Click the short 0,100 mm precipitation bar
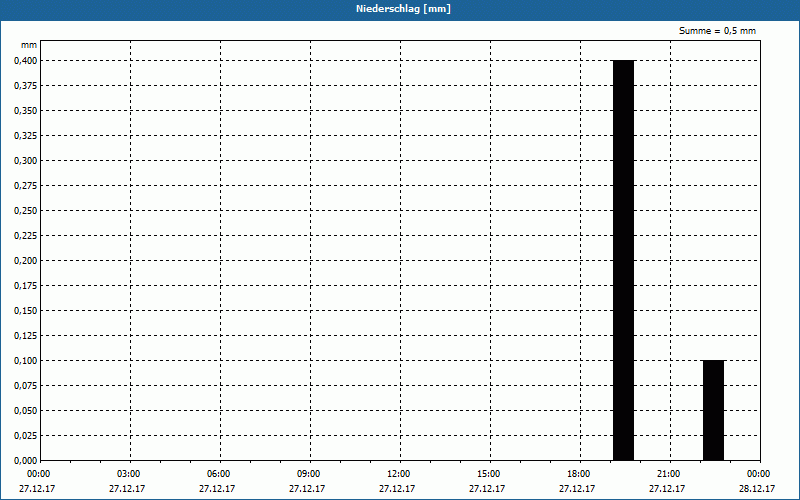 tap(713, 410)
